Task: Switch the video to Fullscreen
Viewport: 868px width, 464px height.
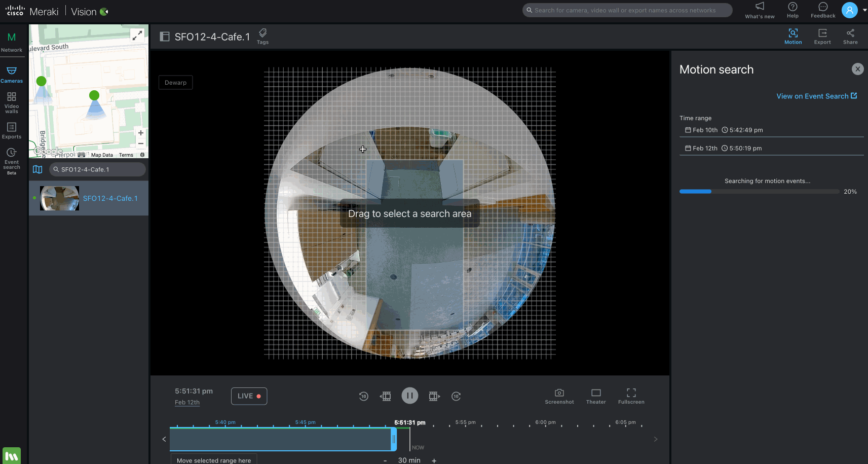Action: [631, 396]
